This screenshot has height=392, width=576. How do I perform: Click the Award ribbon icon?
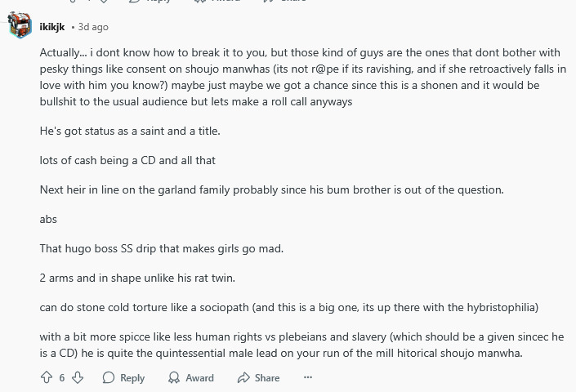point(174,377)
